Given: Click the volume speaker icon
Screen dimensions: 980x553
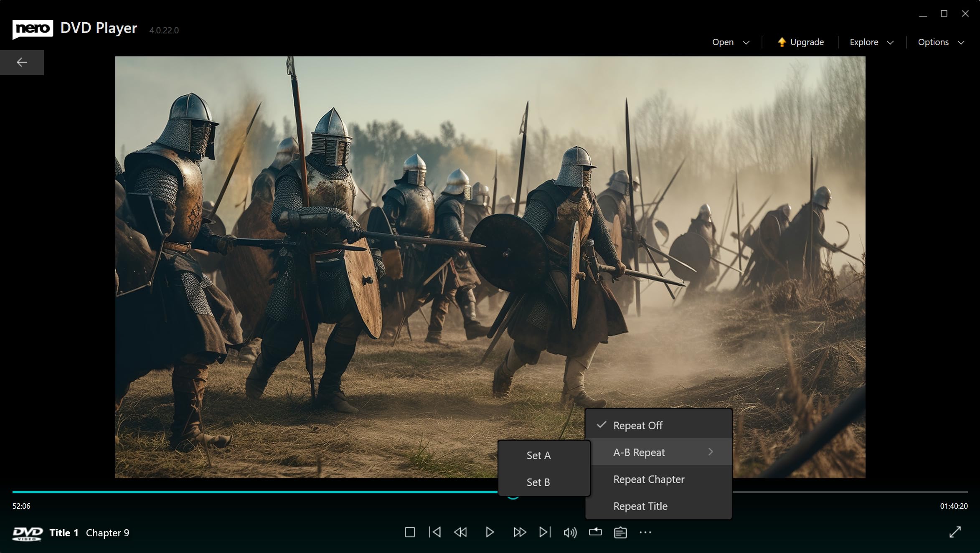Looking at the screenshot, I should [570, 533].
